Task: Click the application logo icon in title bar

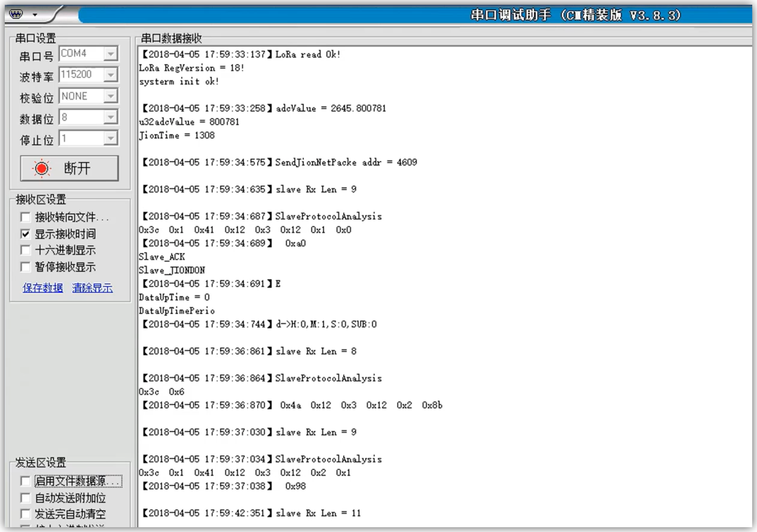Action: (x=16, y=15)
